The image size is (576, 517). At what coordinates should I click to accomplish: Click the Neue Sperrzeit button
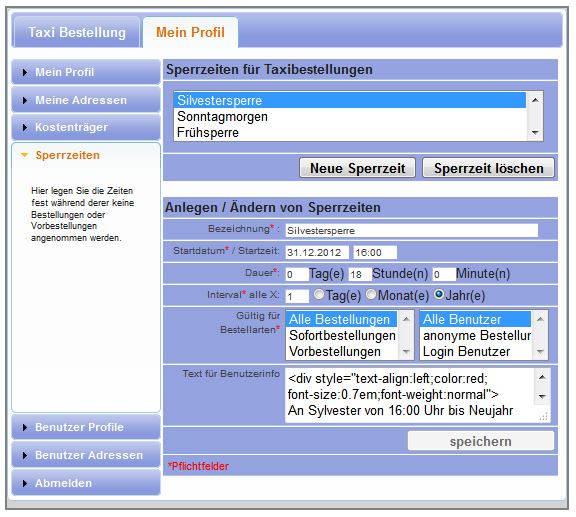357,168
